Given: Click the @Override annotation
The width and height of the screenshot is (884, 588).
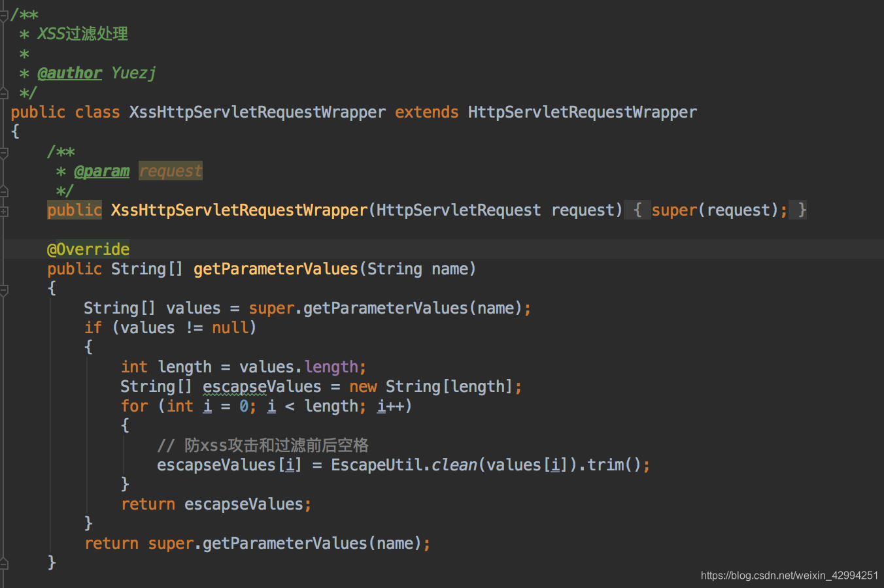Looking at the screenshot, I should pos(88,250).
